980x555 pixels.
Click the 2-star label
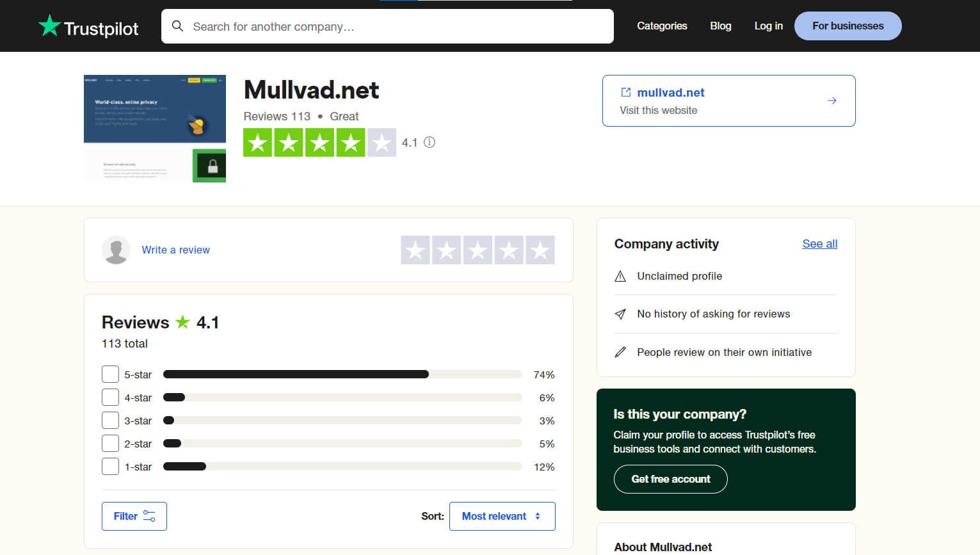click(x=138, y=444)
